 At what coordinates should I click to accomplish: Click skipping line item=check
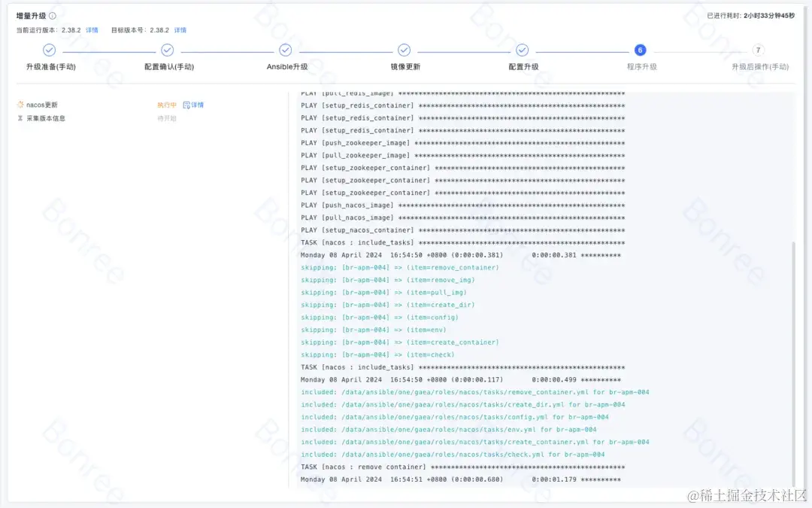pyautogui.click(x=377, y=354)
